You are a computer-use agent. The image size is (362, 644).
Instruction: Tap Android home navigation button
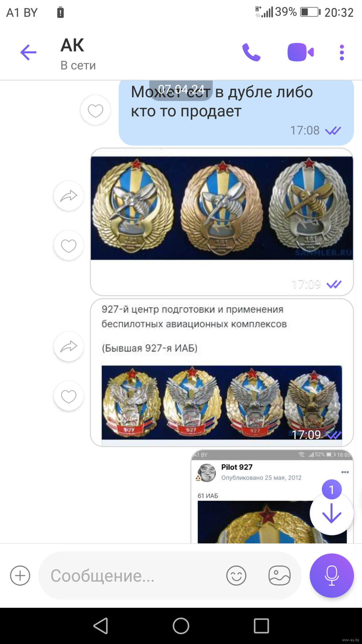(x=181, y=626)
